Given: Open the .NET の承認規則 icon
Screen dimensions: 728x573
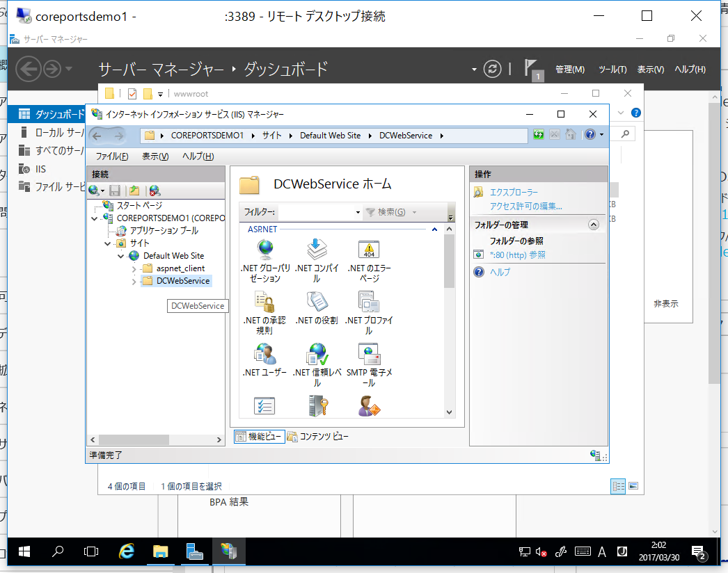Looking at the screenshot, I should pyautogui.click(x=265, y=313).
